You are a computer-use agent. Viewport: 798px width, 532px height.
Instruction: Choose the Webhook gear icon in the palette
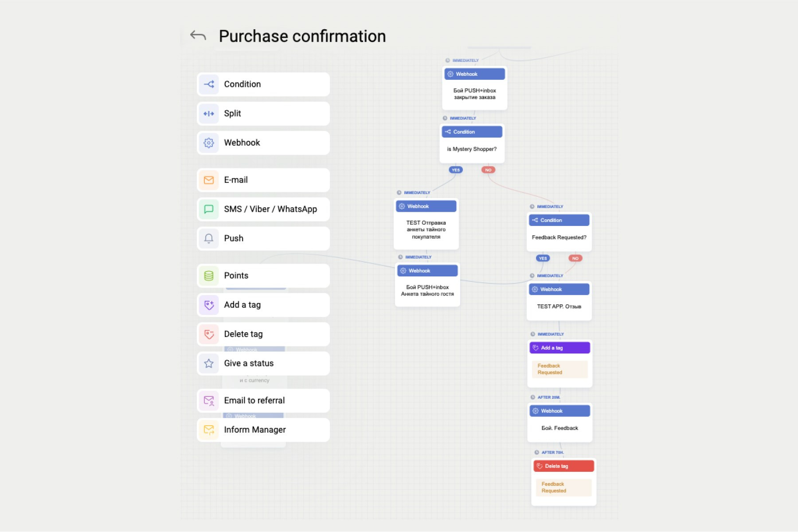209,143
